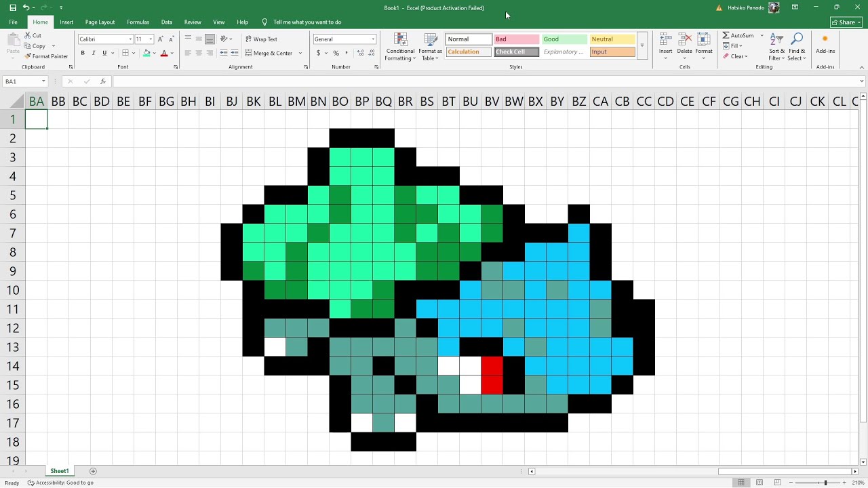Click the Clear button
This screenshot has width=868, height=488.
pyautogui.click(x=735, y=56)
